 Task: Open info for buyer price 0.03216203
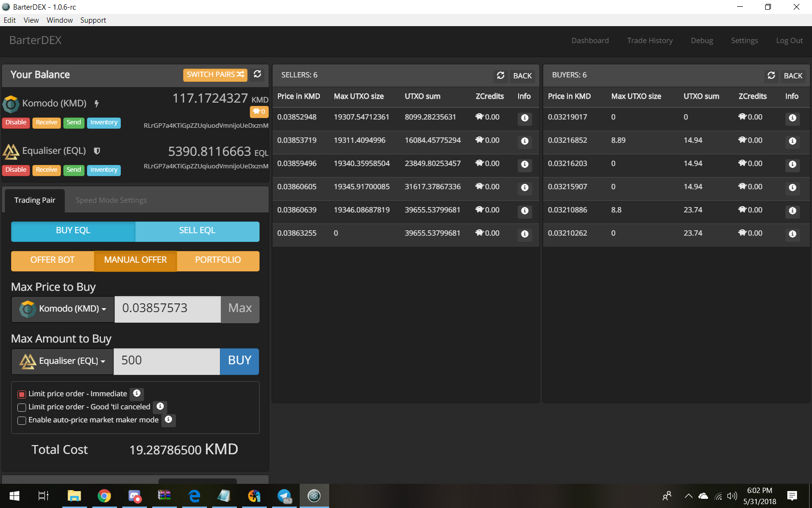click(x=793, y=164)
